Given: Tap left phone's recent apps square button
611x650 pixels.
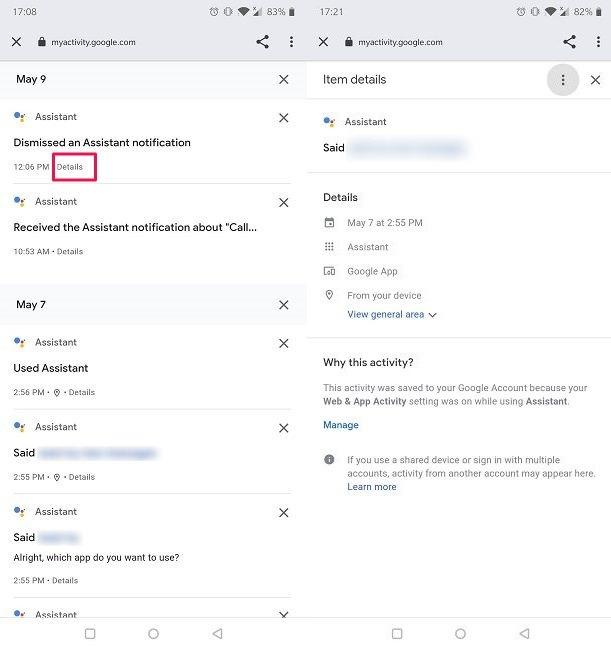Looking at the screenshot, I should pyautogui.click(x=90, y=633).
